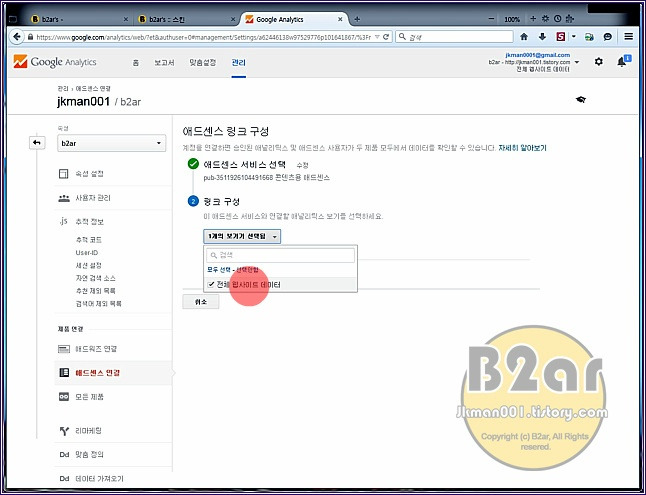Close the b2ar's :: 스킨 tab
The width and height of the screenshot is (646, 495).
tap(233, 19)
